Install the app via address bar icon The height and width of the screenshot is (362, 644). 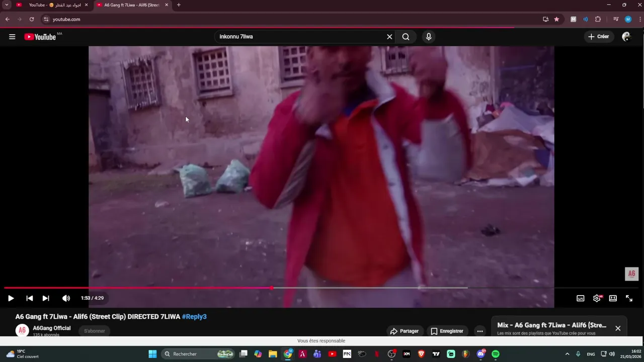[x=545, y=19]
